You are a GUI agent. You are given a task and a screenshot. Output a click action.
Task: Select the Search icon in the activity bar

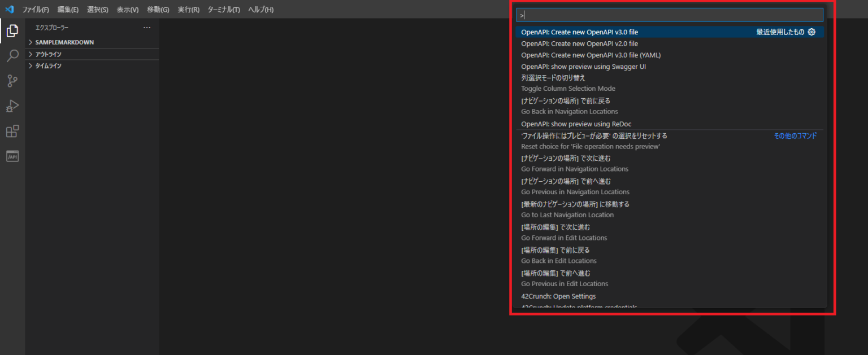(x=12, y=56)
